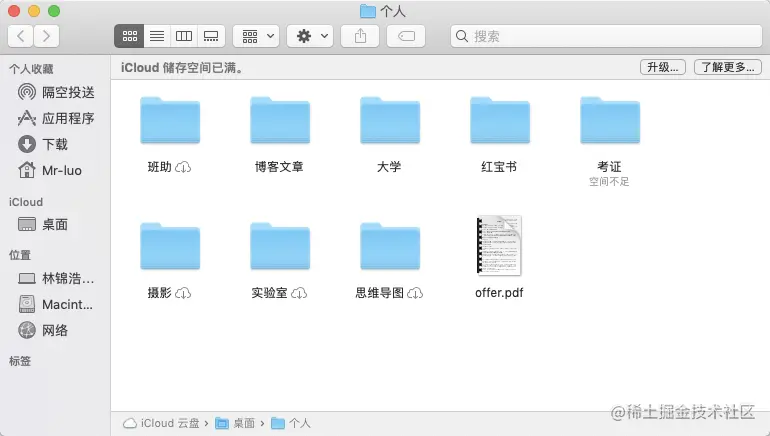Click the 大学 folder name label
The height and width of the screenshot is (436, 770).
point(389,167)
